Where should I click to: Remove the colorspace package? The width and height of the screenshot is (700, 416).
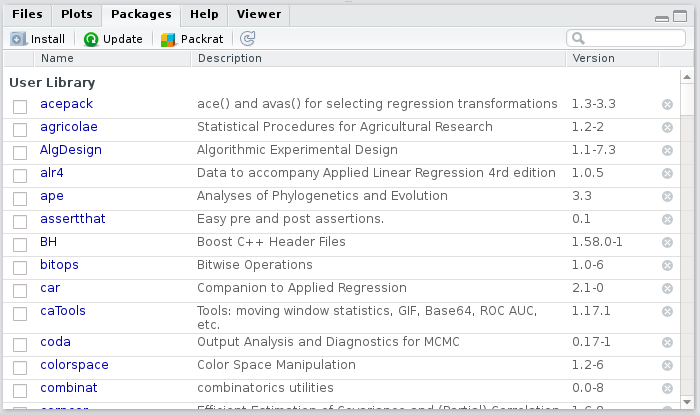[667, 366]
